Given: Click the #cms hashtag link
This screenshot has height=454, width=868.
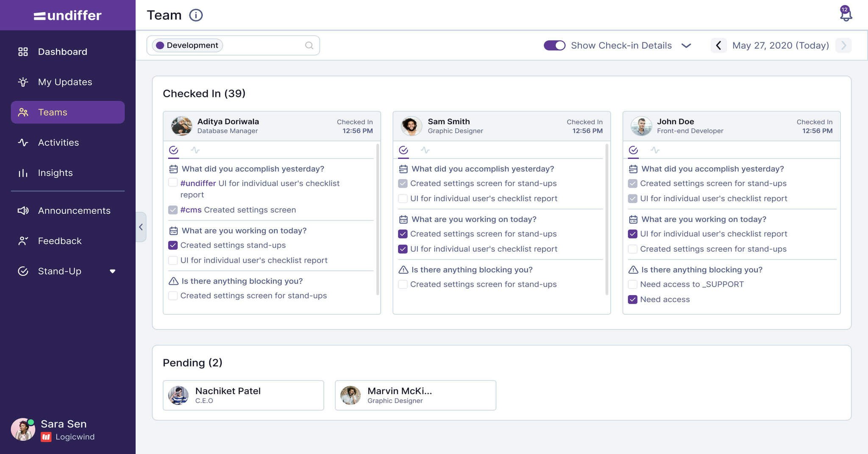Looking at the screenshot, I should click(191, 210).
